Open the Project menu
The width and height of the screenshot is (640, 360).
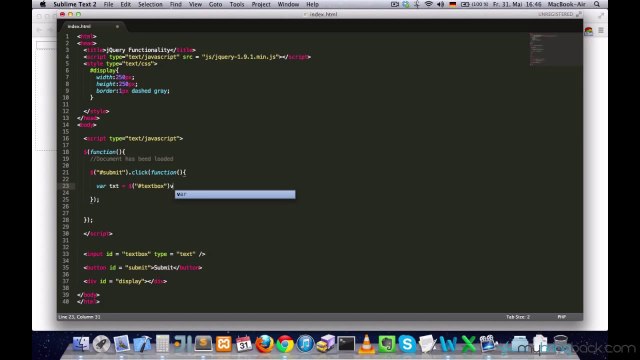point(261,4)
